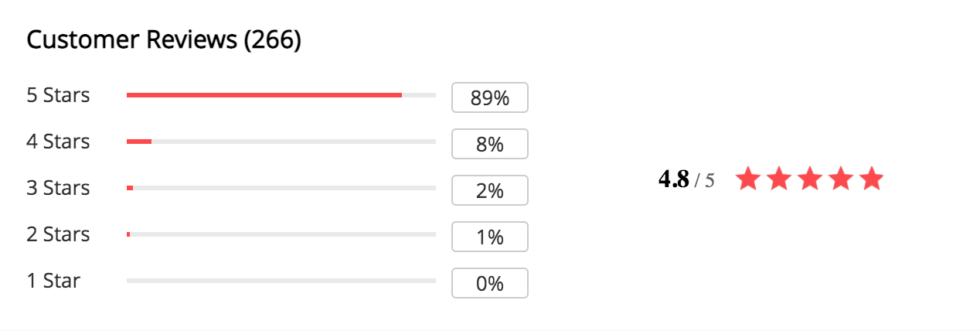Viewport: 980px width, 331px height.
Task: Select the 1% percentage box
Action: (x=490, y=237)
